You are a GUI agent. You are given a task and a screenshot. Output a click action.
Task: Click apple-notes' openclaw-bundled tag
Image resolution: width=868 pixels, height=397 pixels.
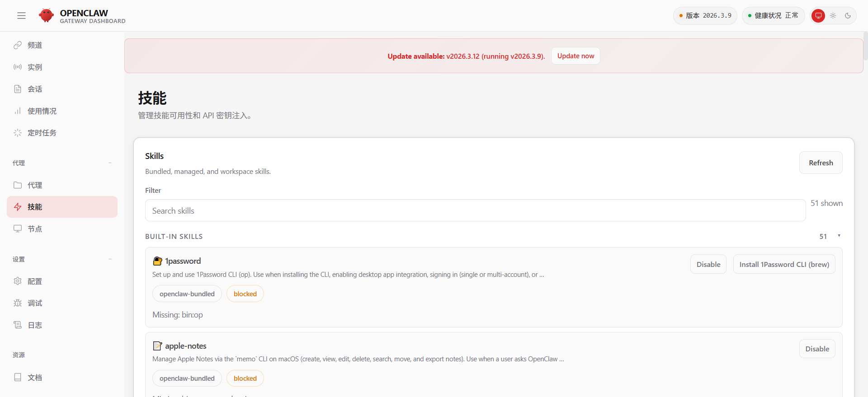[187, 378]
